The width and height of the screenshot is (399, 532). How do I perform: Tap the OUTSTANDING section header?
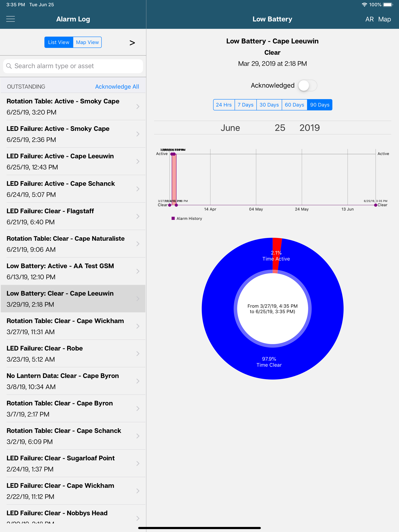(x=26, y=87)
